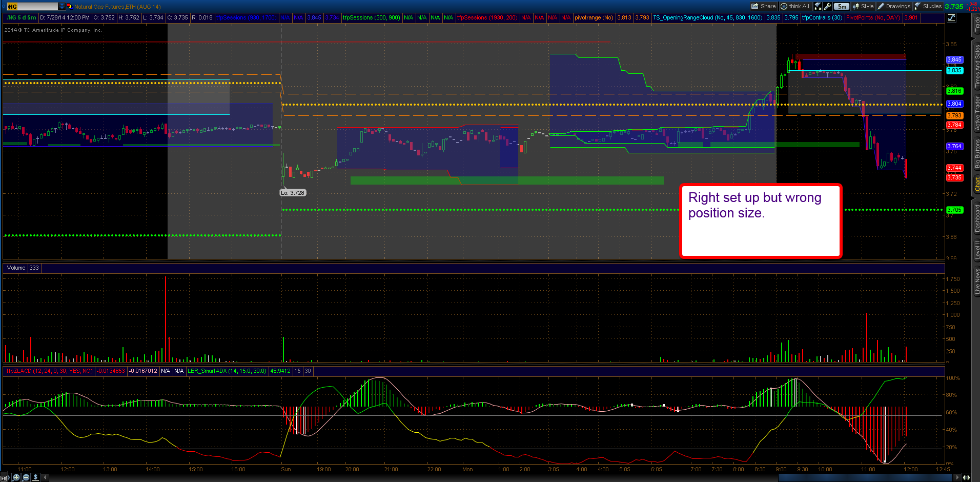Viewport: 980px width, 482px height.
Task: Expand the symbol selector dropdown arrow
Action: click(62, 7)
